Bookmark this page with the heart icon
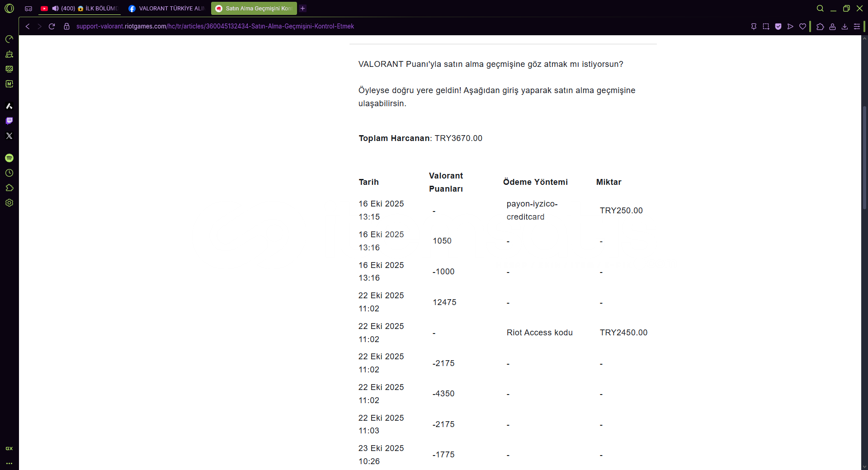868x470 pixels. 802,27
